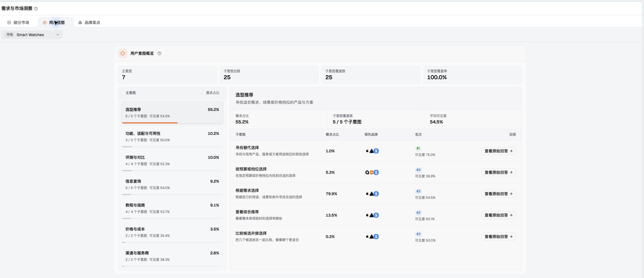
Task: View original answers for 寻找替代选择
Action: coord(499,151)
